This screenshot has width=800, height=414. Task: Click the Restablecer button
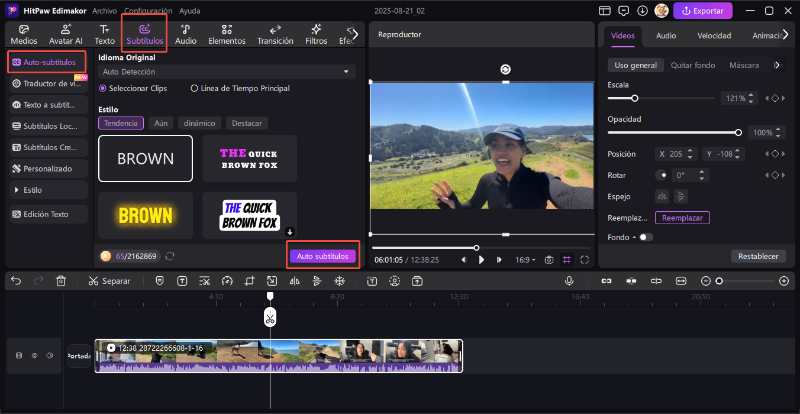(758, 256)
